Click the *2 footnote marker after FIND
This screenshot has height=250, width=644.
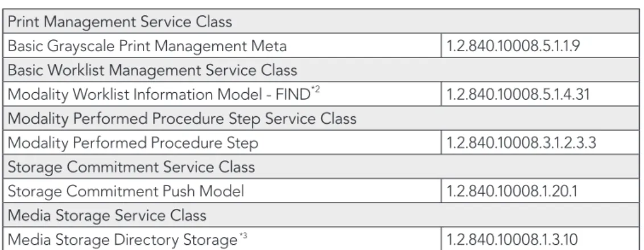coord(315,89)
